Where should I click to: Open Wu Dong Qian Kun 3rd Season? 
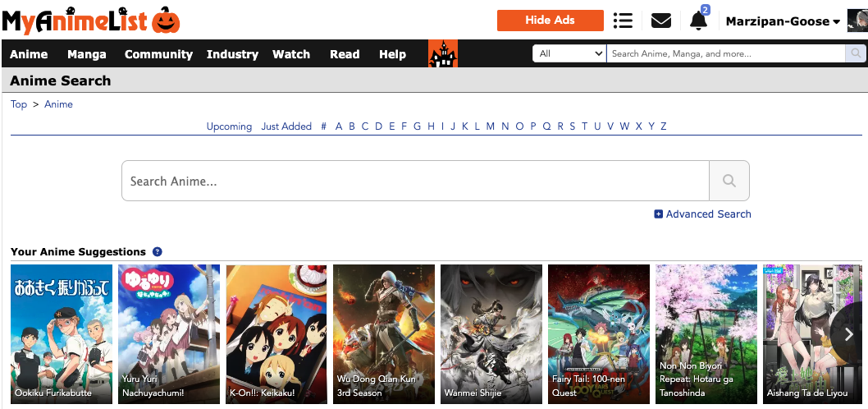[x=384, y=333]
